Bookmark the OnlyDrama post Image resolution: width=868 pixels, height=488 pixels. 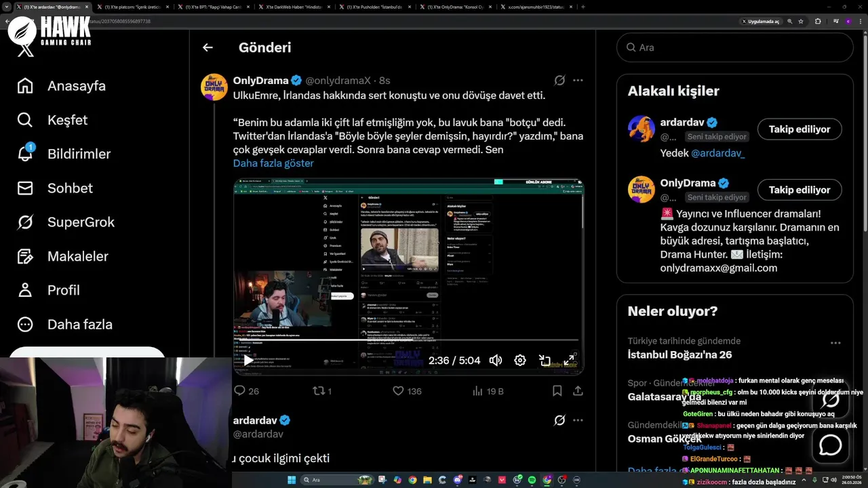pyautogui.click(x=557, y=391)
